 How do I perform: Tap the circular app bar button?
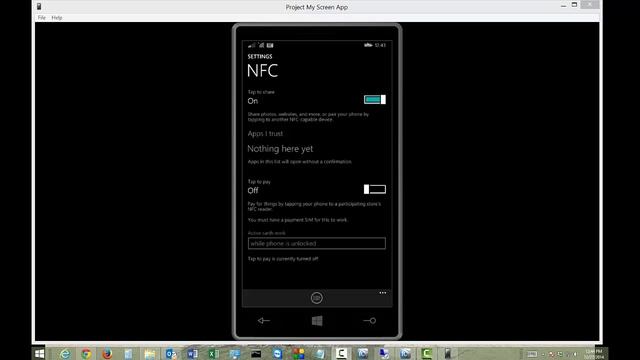pyautogui.click(x=316, y=298)
